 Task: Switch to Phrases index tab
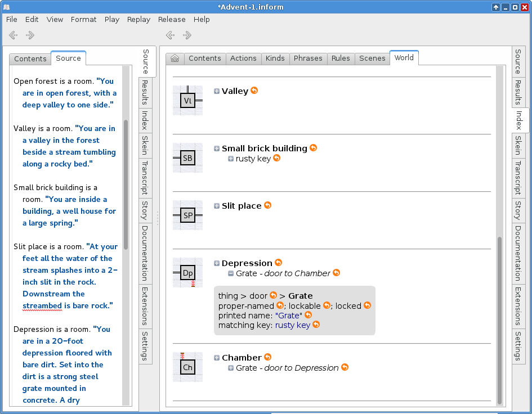click(308, 58)
